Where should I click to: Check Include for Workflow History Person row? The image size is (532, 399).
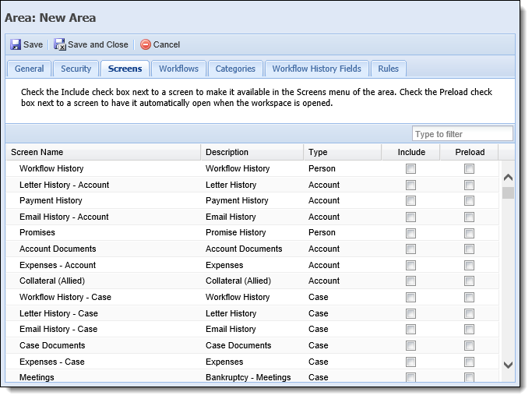coord(410,169)
